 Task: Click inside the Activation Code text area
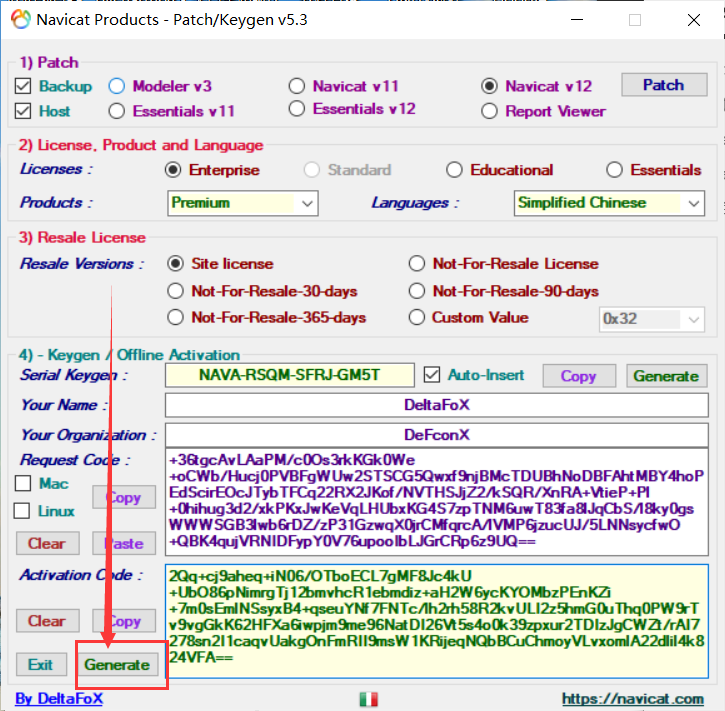(436, 621)
